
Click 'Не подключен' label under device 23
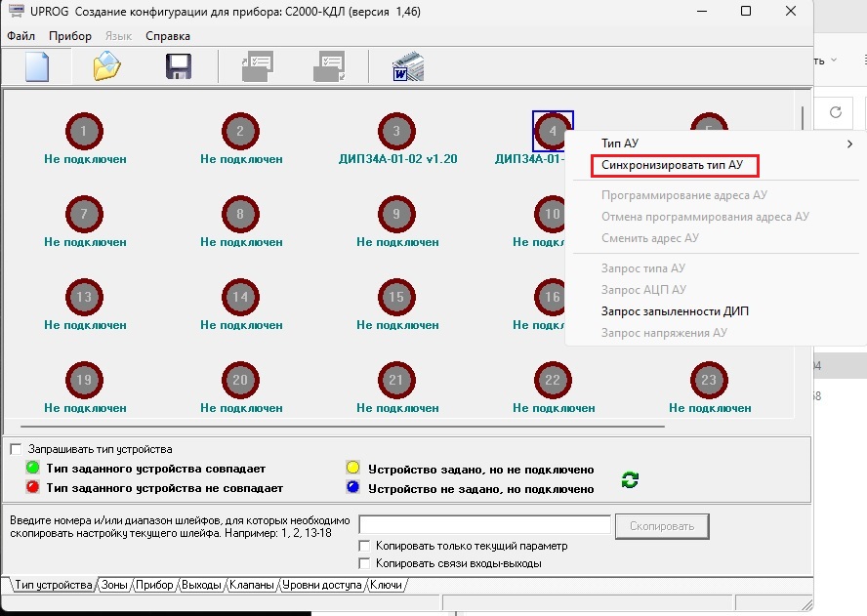tap(710, 408)
